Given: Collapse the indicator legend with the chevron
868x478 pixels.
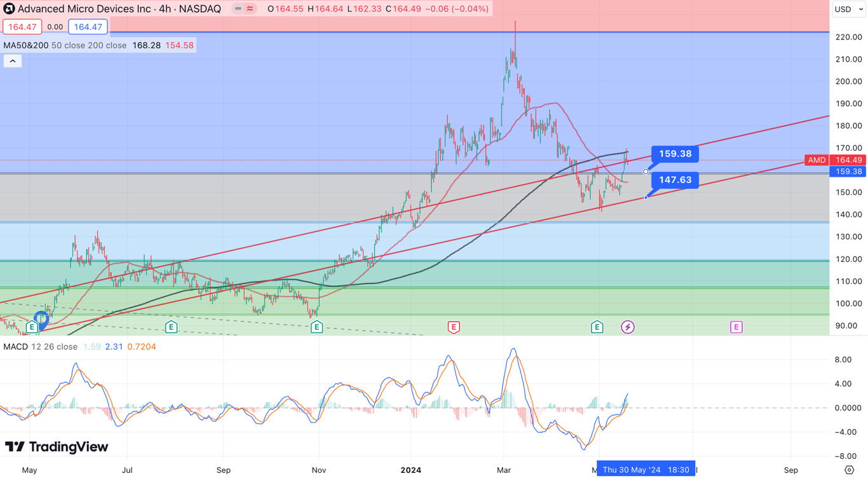Looking at the screenshot, I should (x=13, y=61).
